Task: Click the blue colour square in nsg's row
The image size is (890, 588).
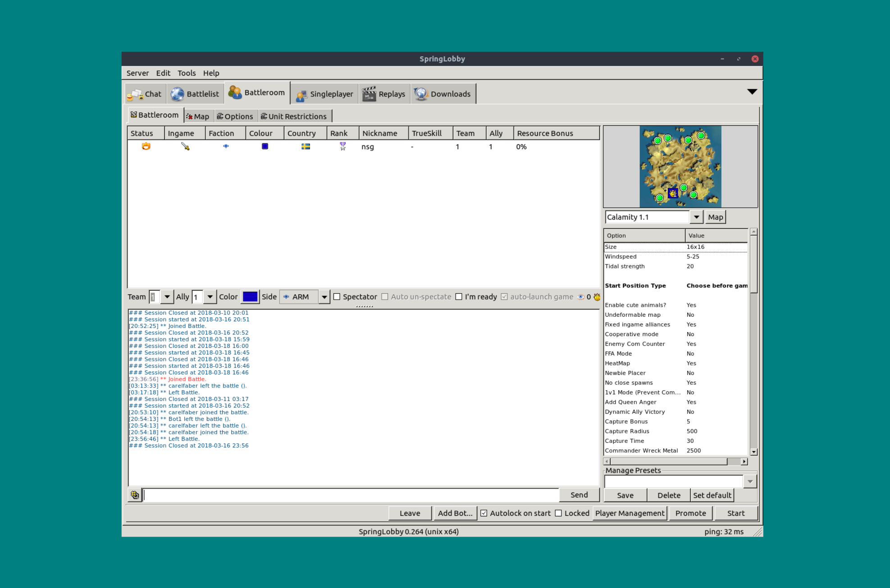Action: pos(265,146)
